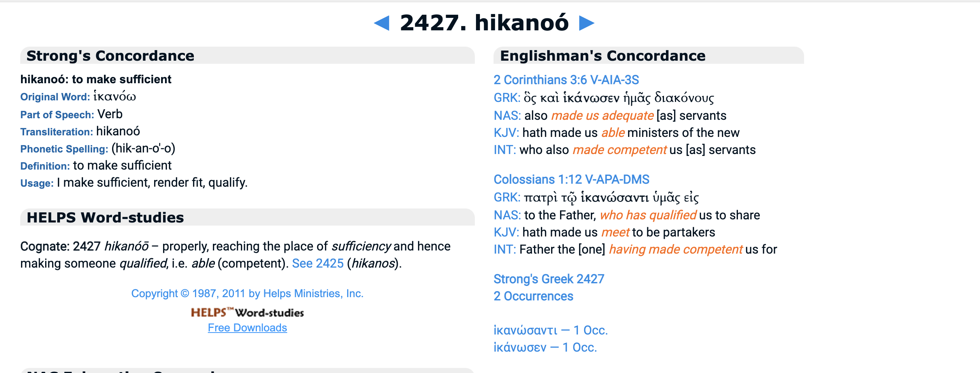The image size is (980, 373).
Task: Click the Part of Speech label
Action: tap(57, 115)
